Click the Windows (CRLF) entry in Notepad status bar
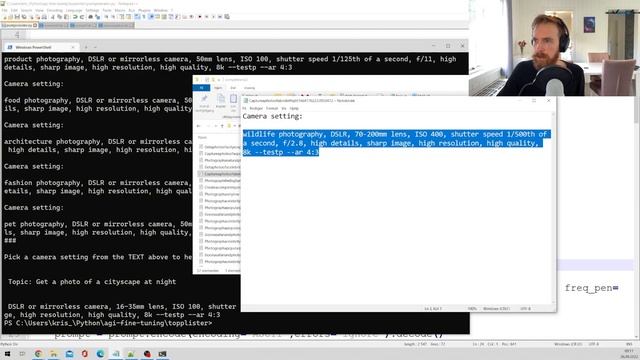The image size is (640, 360). (496, 309)
